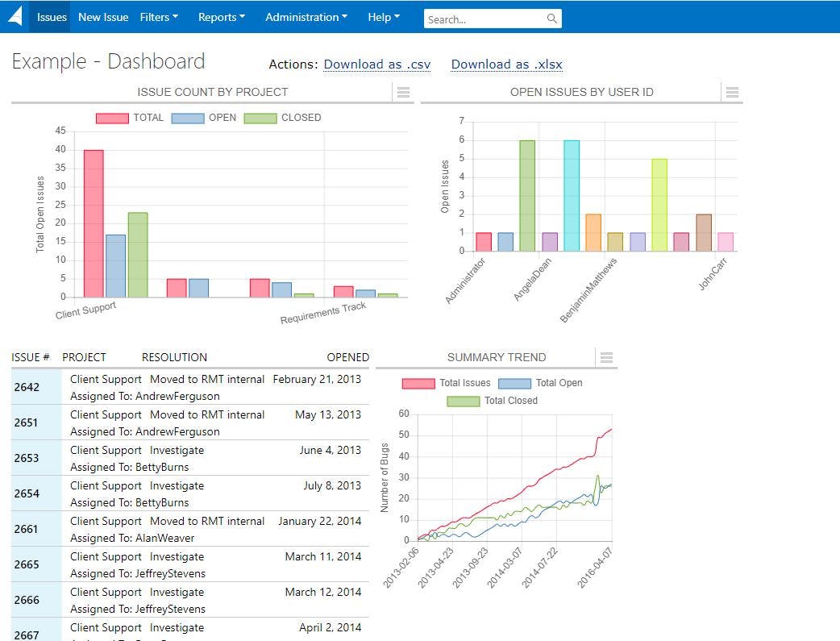
Task: Click '2016-04-07' date label on trend chart
Action: [x=594, y=568]
